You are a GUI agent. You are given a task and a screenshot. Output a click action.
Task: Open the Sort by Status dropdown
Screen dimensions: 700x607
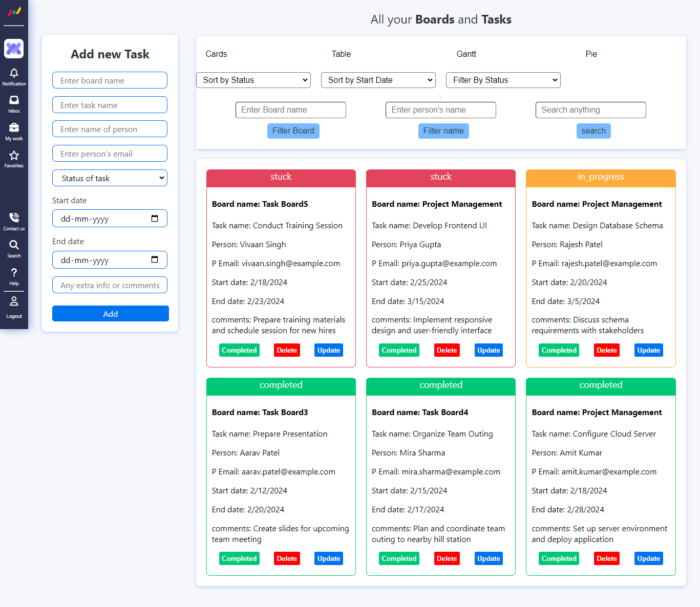(253, 80)
